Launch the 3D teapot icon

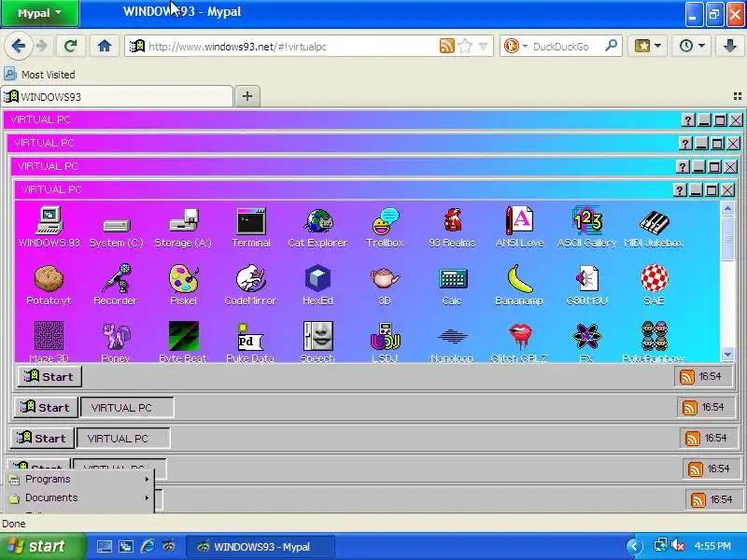click(385, 287)
